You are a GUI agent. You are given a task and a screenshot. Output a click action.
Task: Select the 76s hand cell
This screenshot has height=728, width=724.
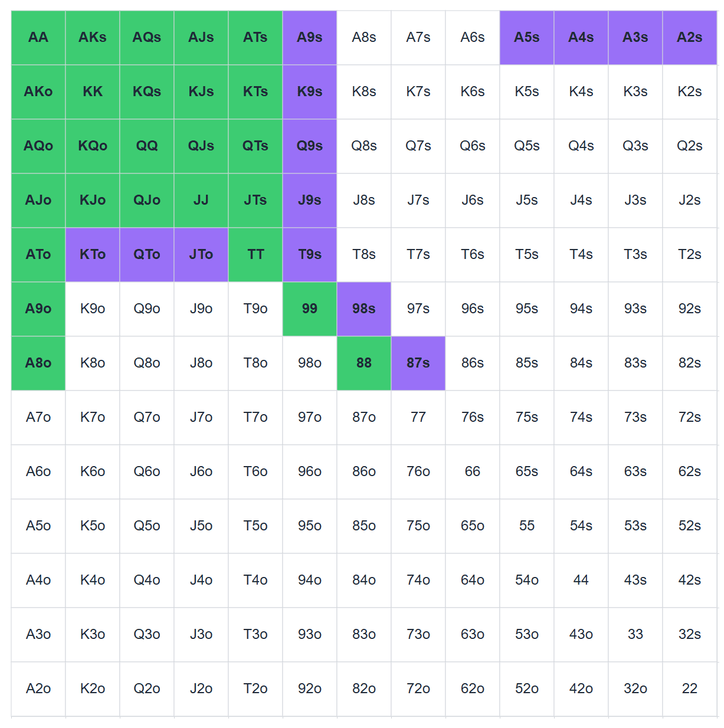click(473, 418)
